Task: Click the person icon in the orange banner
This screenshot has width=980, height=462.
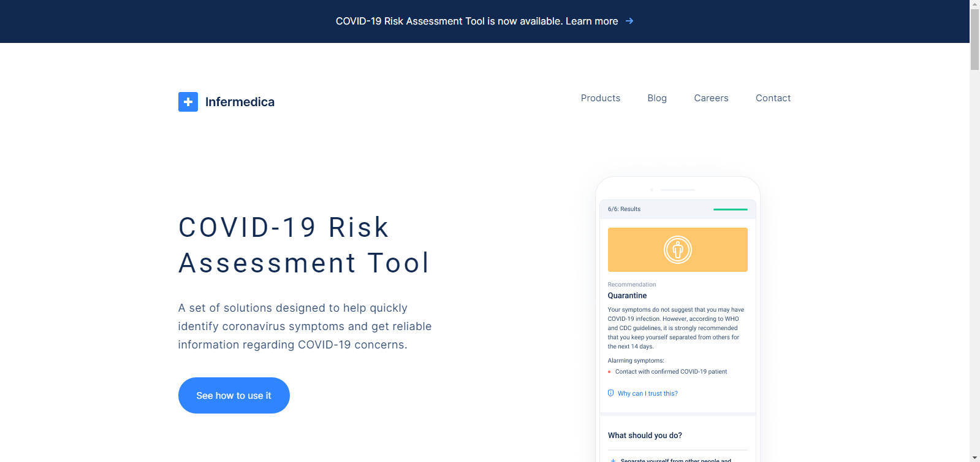Action: pos(678,250)
